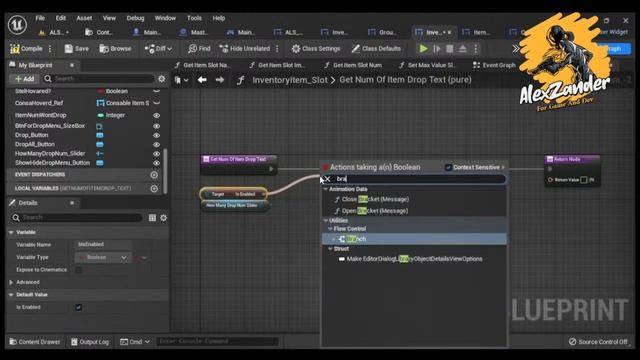
Task: Open the Output Log
Action: 90,342
